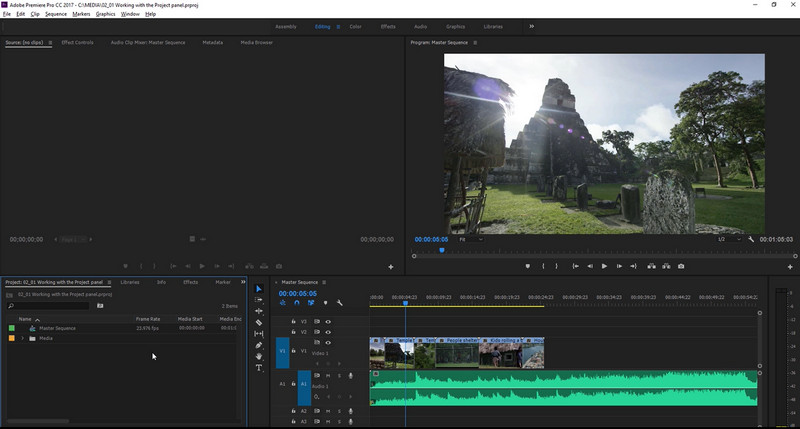Open the File menu

coord(7,14)
